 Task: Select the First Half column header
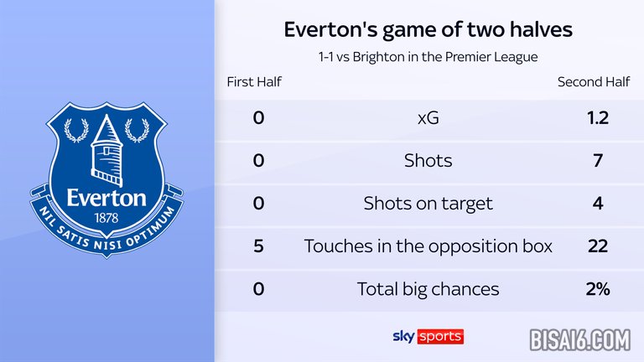pos(254,82)
